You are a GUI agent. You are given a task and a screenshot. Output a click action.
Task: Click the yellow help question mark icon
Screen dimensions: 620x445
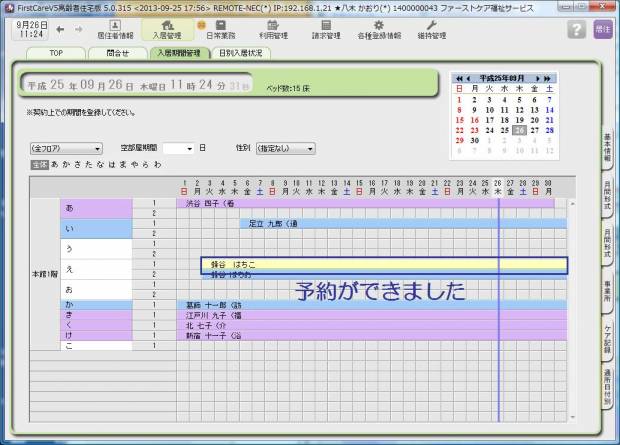tap(576, 30)
